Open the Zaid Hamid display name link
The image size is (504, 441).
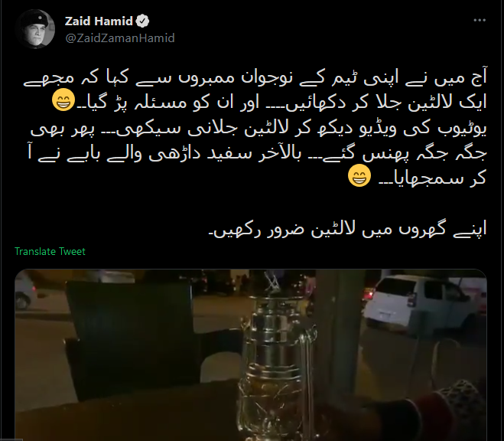pyautogui.click(x=99, y=21)
